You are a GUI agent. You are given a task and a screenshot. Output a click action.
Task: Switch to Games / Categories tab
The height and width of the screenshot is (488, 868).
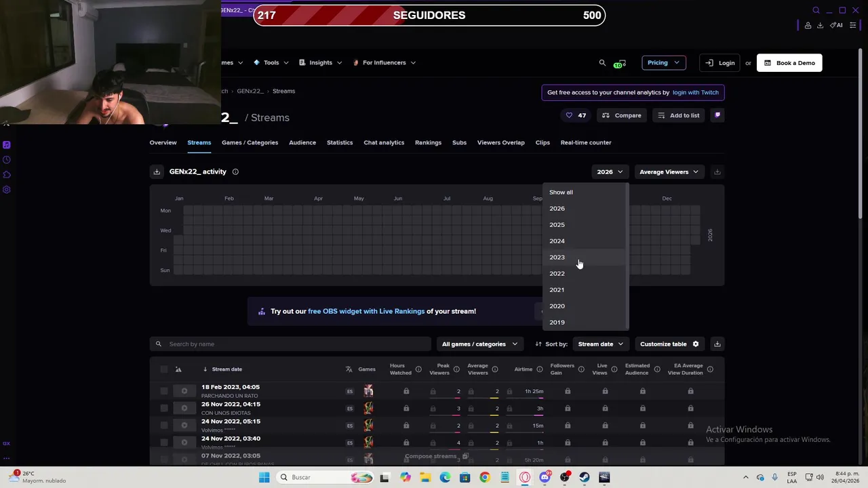[250, 142]
